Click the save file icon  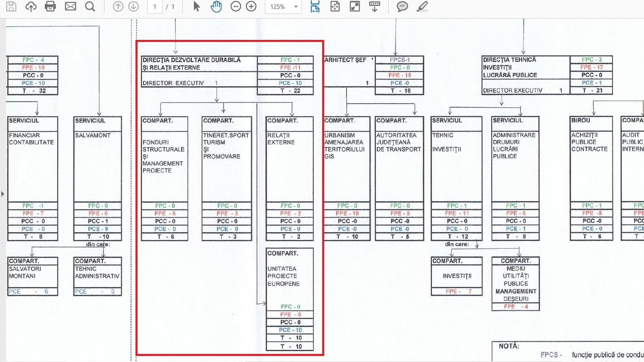[11, 6]
